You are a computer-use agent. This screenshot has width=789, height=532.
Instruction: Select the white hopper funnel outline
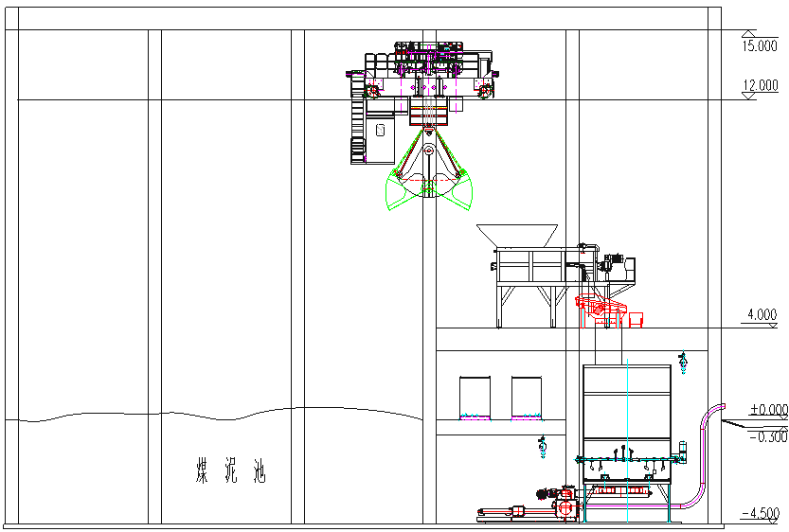point(516,237)
